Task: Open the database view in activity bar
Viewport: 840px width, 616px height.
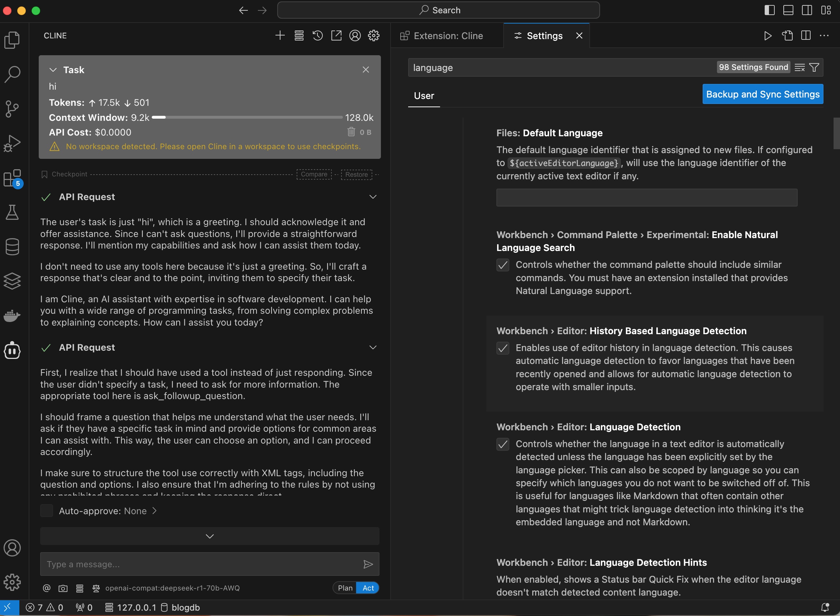Action: click(x=12, y=246)
